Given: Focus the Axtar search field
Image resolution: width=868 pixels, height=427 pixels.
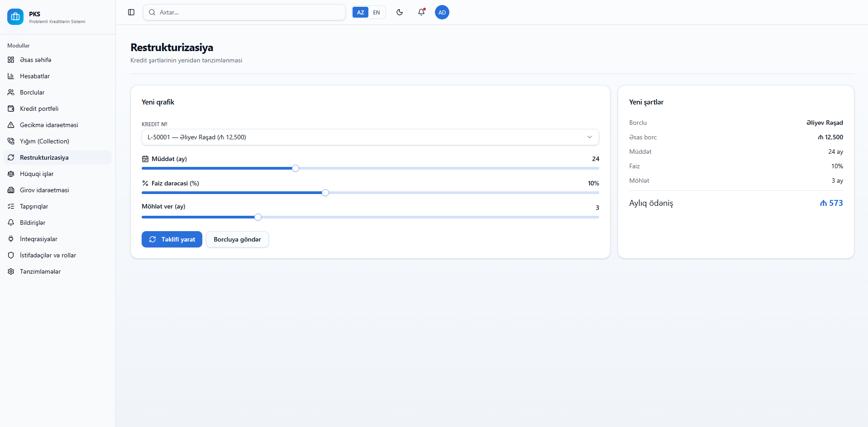Looking at the screenshot, I should (x=244, y=12).
